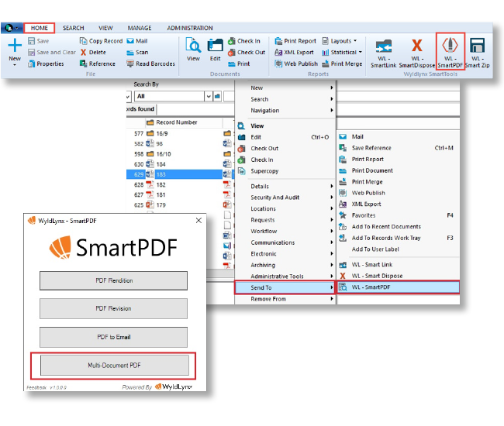Open Properties from the File group

46,64
